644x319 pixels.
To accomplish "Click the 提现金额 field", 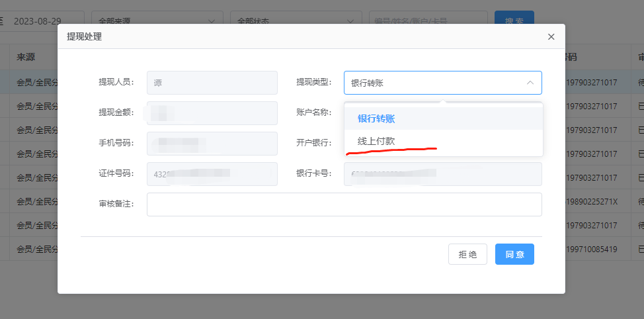I will point(212,113).
